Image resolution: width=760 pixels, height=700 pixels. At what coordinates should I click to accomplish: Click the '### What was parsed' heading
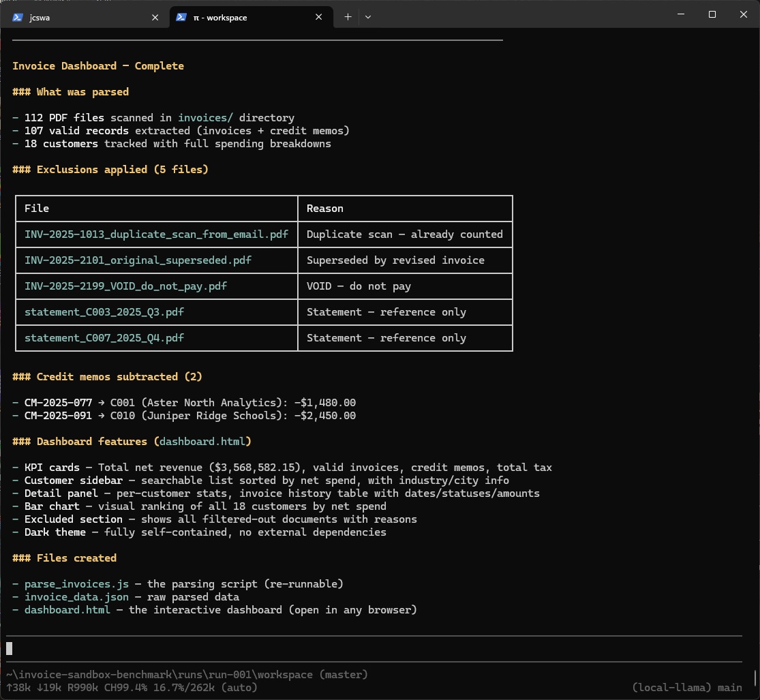coord(70,91)
